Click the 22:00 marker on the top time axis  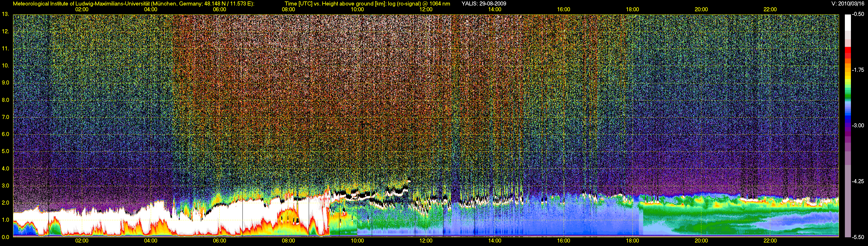click(770, 10)
